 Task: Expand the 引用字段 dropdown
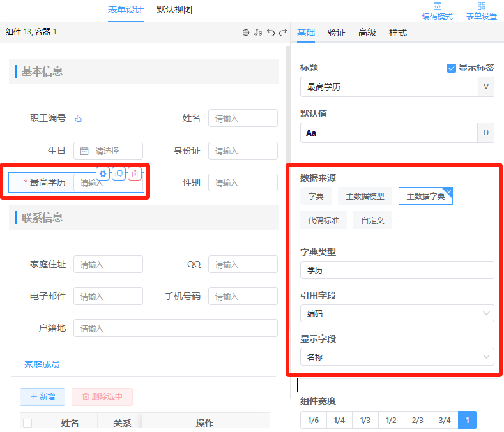coord(397,313)
